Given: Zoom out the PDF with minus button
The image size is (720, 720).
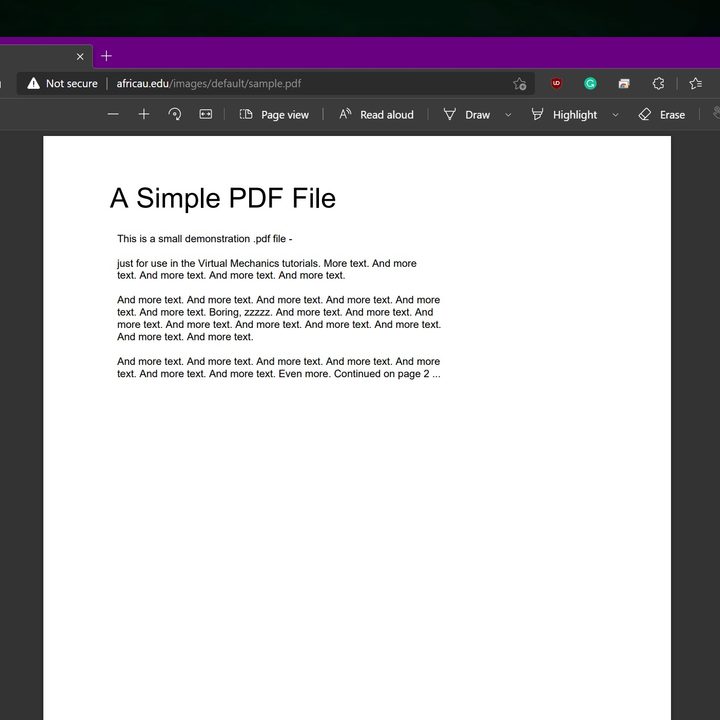Looking at the screenshot, I should [113, 114].
